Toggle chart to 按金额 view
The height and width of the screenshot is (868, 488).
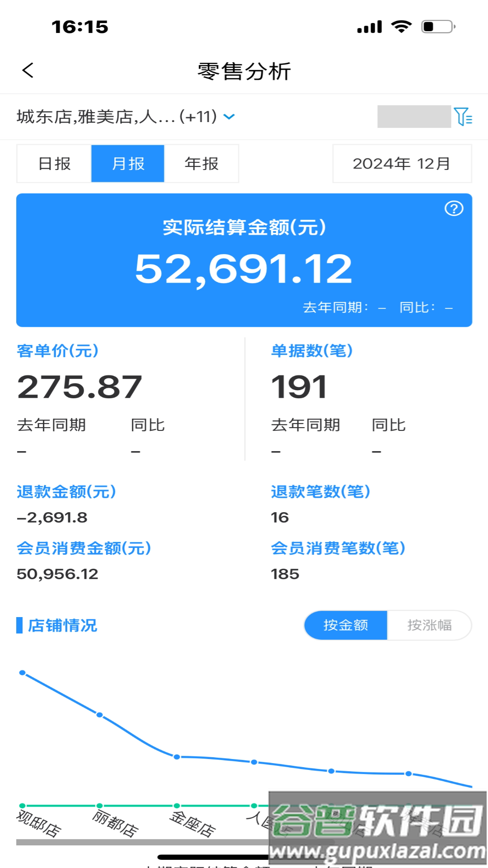(x=346, y=625)
